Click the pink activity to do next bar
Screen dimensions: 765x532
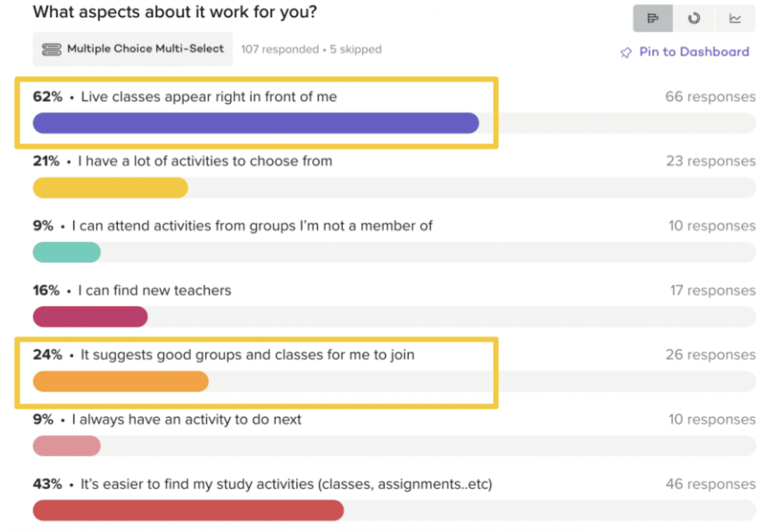[x=67, y=446]
